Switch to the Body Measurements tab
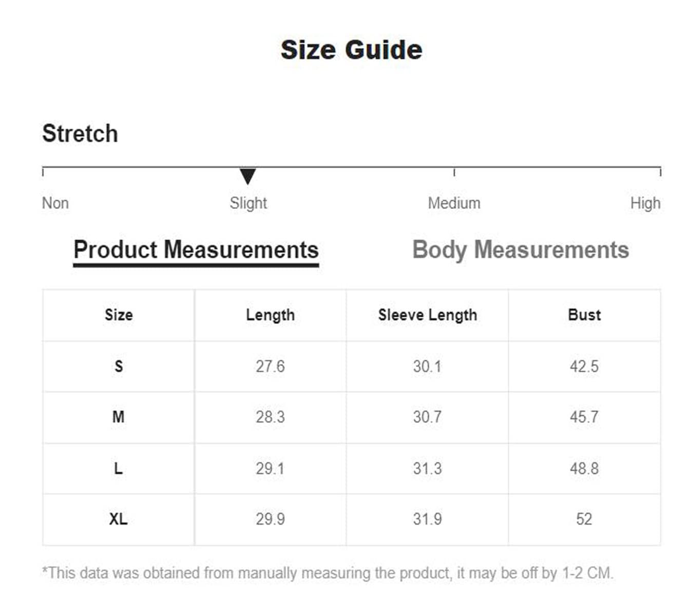Viewport: 688px width, 616px height. [x=520, y=250]
